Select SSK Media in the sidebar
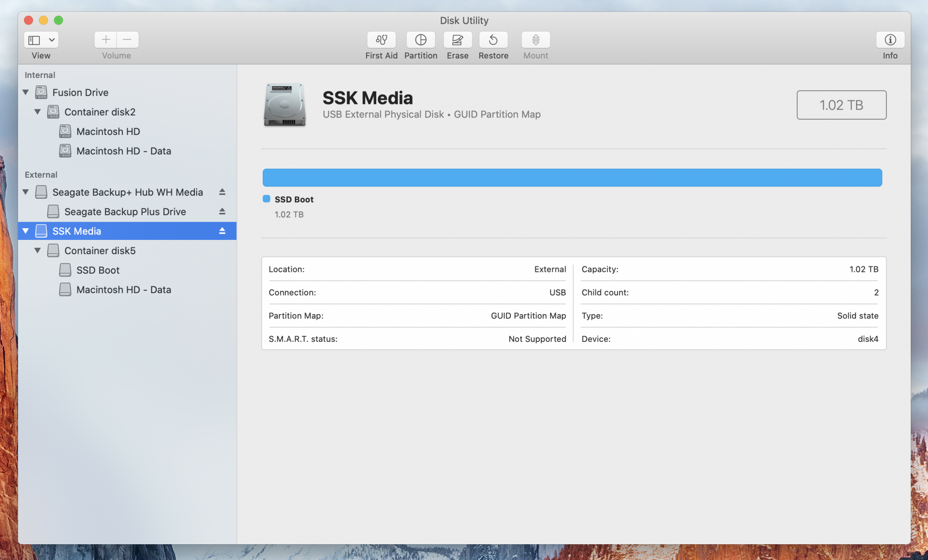Image resolution: width=928 pixels, height=560 pixels. 127,231
